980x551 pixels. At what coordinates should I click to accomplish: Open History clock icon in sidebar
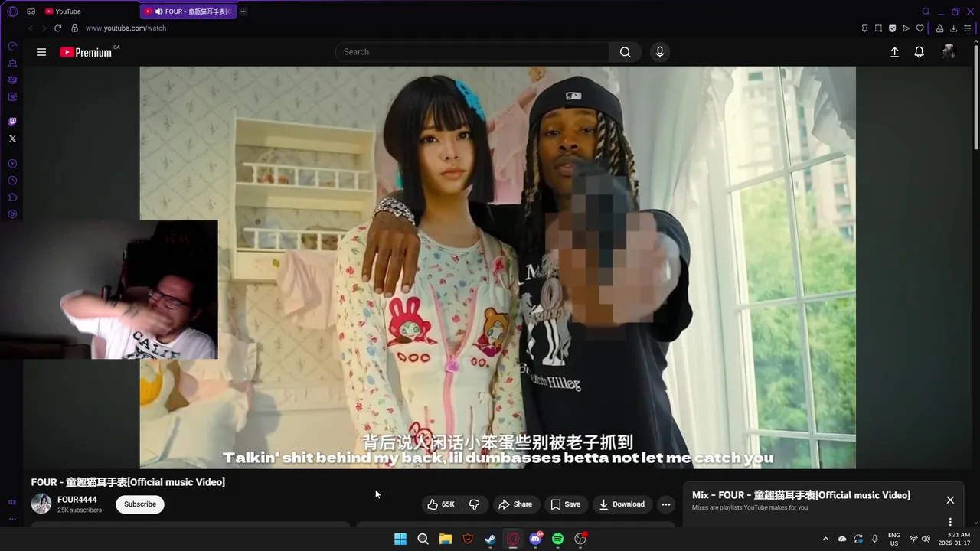(x=12, y=181)
